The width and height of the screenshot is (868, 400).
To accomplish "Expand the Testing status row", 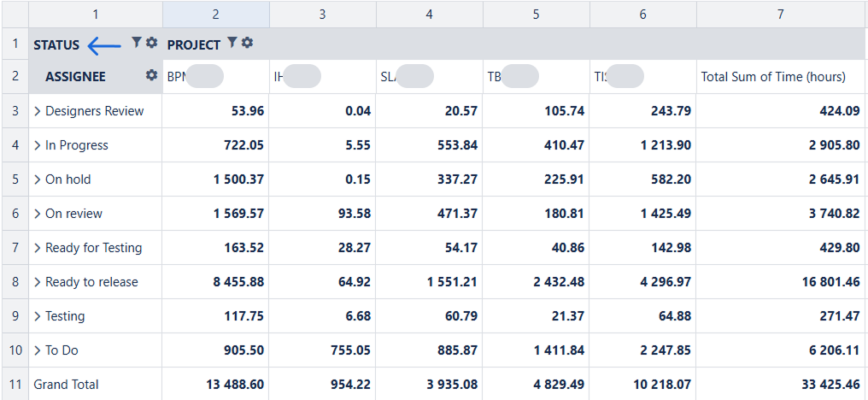I will [38, 316].
